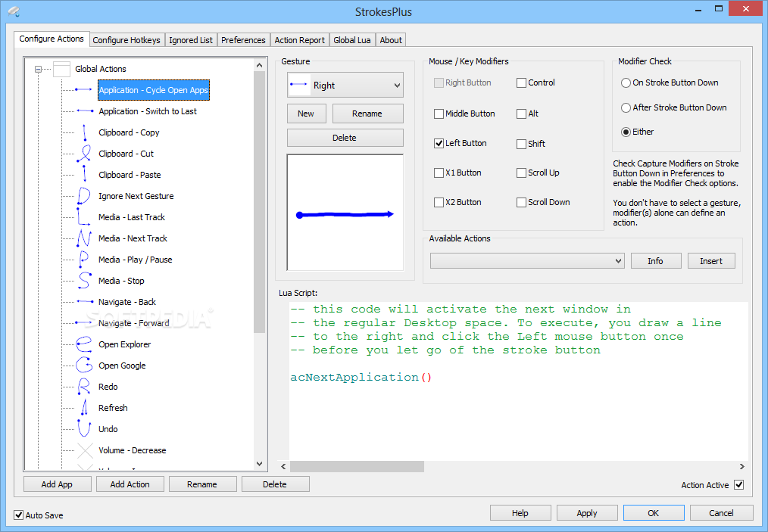
Task: Click the Clipboard Copy gesture icon
Action: click(84, 132)
